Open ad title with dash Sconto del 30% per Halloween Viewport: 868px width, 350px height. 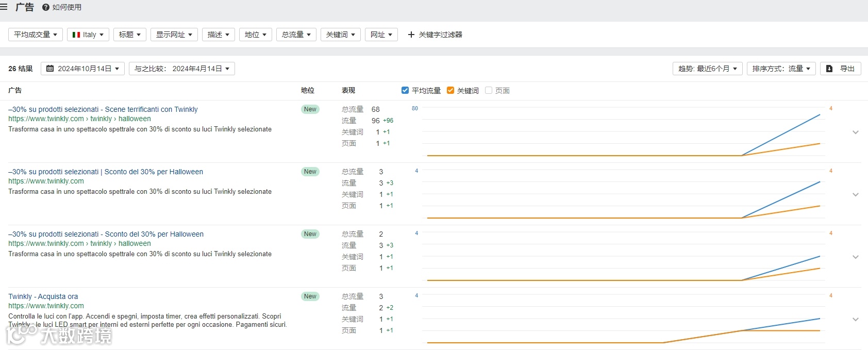pos(106,234)
